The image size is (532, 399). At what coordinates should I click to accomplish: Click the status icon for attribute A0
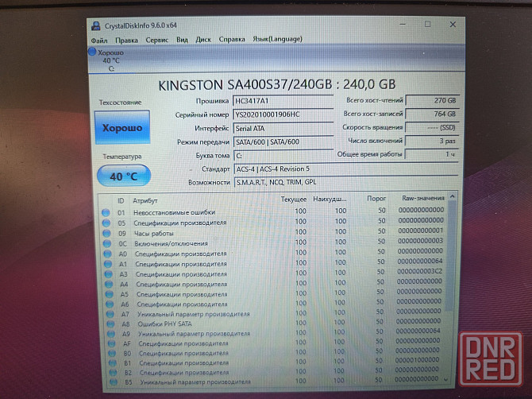tap(107, 254)
